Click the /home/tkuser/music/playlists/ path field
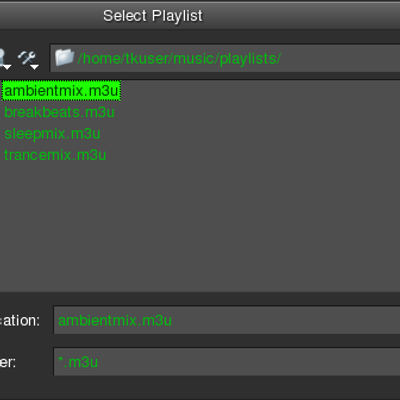The width and height of the screenshot is (400, 400). (x=225, y=58)
